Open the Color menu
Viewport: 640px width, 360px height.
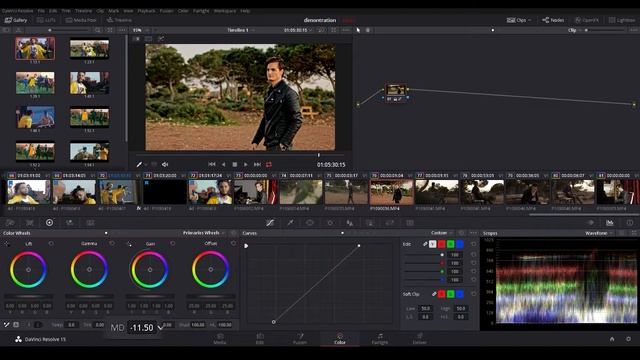(x=183, y=11)
